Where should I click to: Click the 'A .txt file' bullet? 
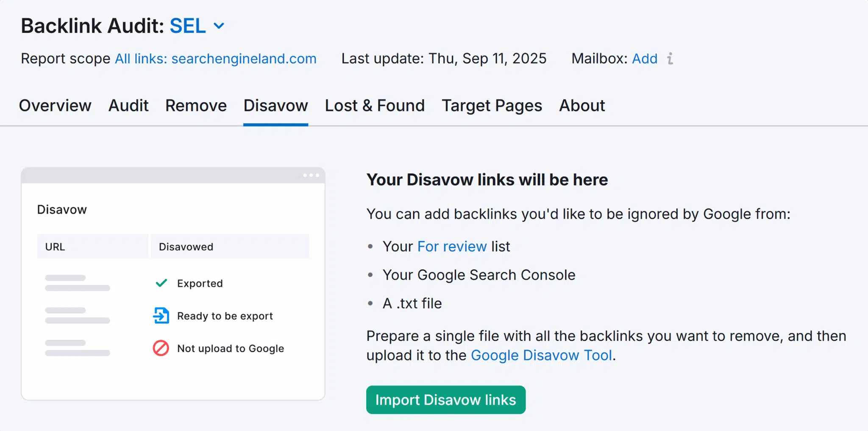point(412,303)
